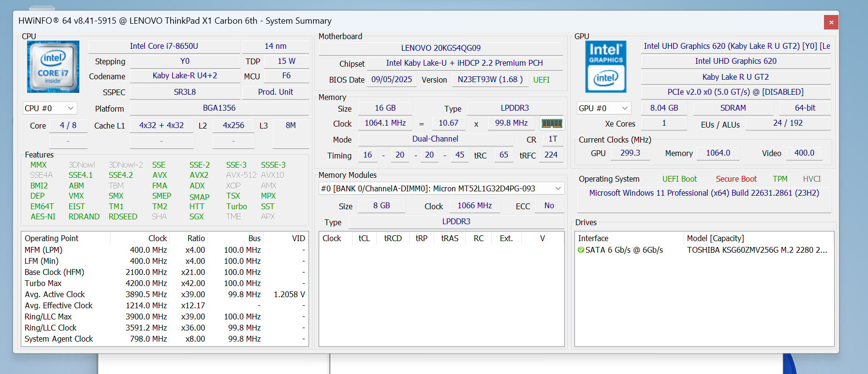Viewport: 868px width, 374px height.
Task: Click the core count "4 / 8"
Action: point(68,125)
